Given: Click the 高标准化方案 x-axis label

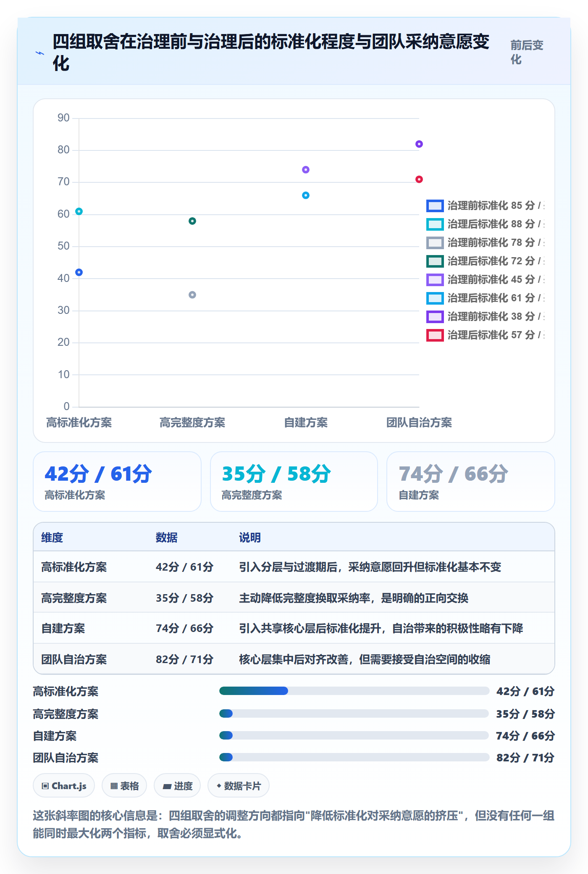Looking at the screenshot, I should point(79,423).
